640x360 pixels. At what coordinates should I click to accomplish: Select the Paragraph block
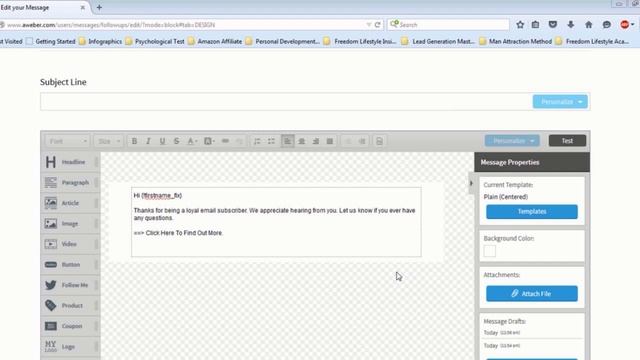70,182
